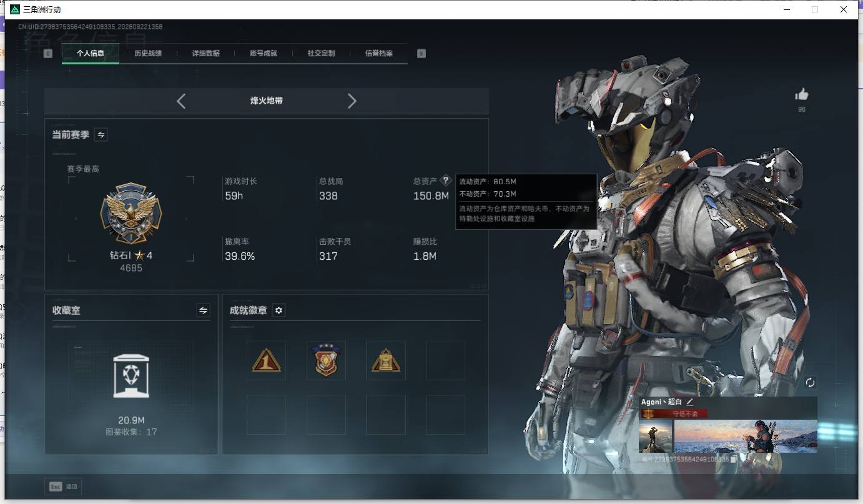Click the 钻石I rank label
863x504 pixels.
pyautogui.click(x=120, y=255)
